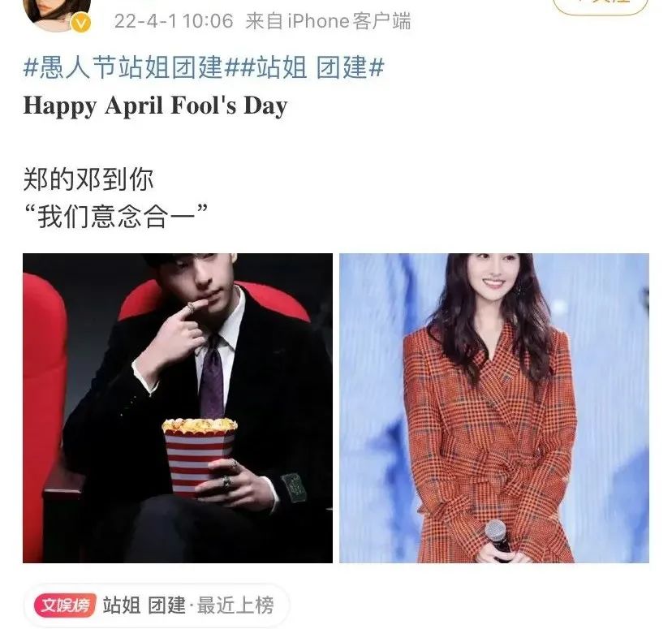
Task: Tap the first # symbol of the hashtags
Action: (30, 67)
